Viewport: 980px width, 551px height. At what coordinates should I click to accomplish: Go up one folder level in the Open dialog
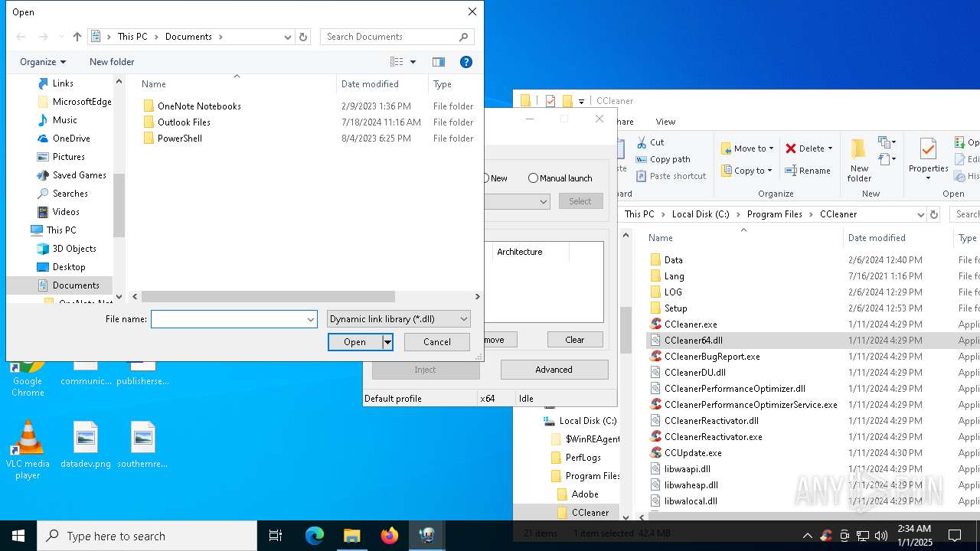pyautogui.click(x=77, y=37)
